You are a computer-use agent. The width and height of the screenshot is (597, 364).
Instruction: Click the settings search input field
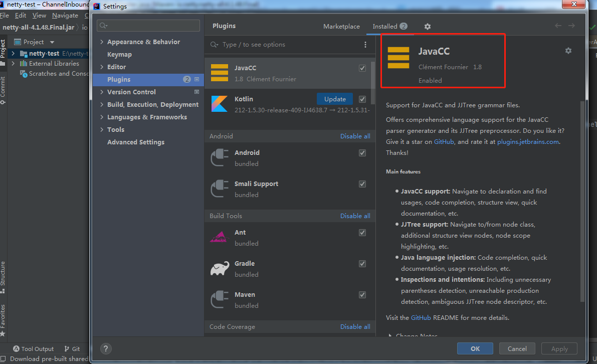(148, 26)
